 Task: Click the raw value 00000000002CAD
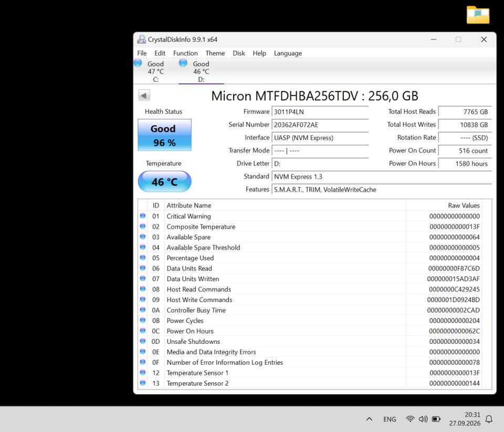(453, 310)
